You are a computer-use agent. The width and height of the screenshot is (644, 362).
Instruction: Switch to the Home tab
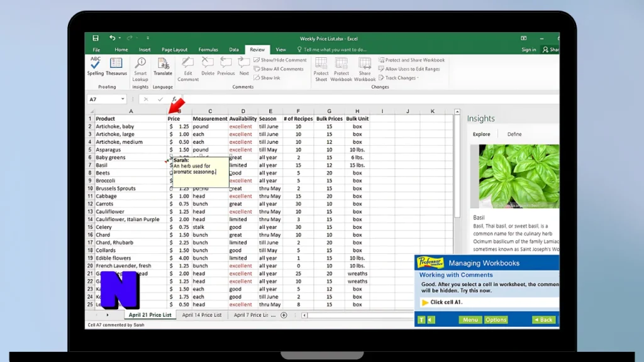point(121,50)
